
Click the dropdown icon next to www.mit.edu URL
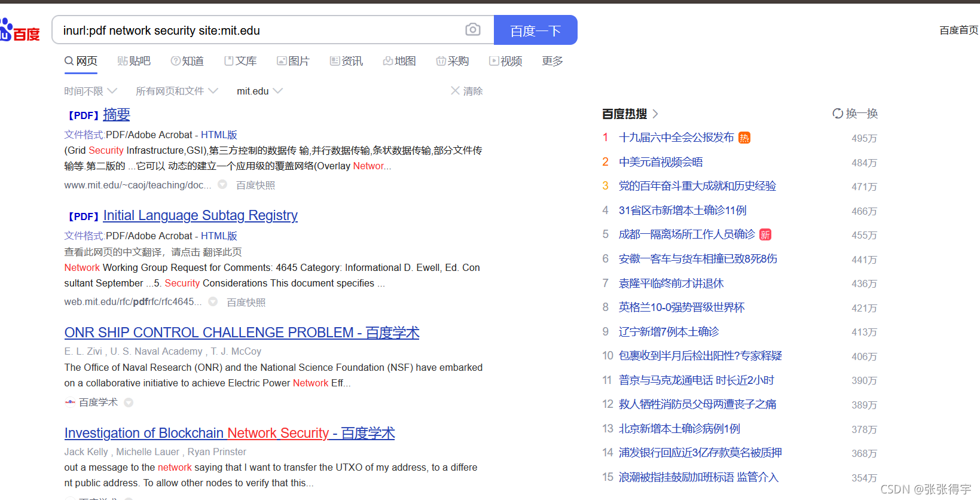(222, 185)
